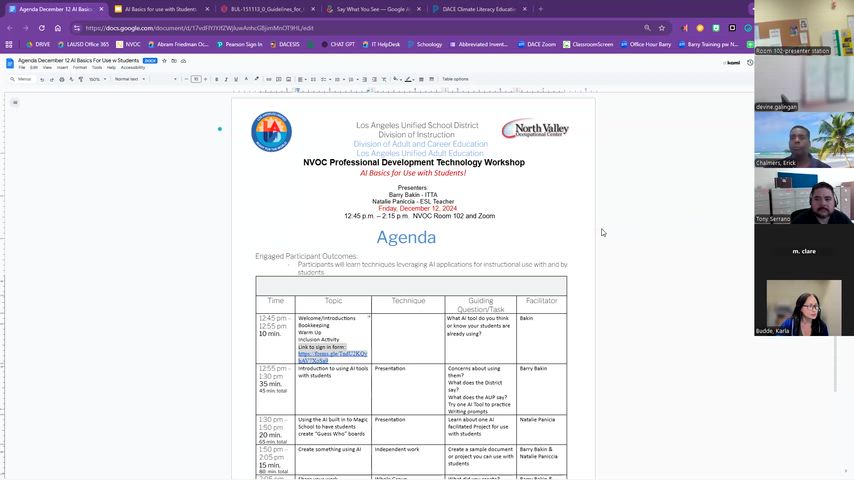This screenshot has width=854, height=480.
Task: Click the font size input field
Action: pos(196,79)
